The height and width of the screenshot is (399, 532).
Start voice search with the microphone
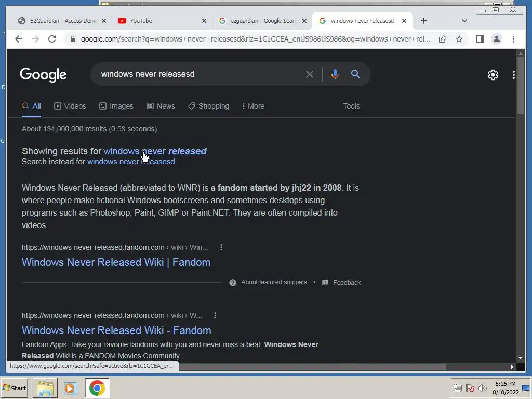(335, 74)
